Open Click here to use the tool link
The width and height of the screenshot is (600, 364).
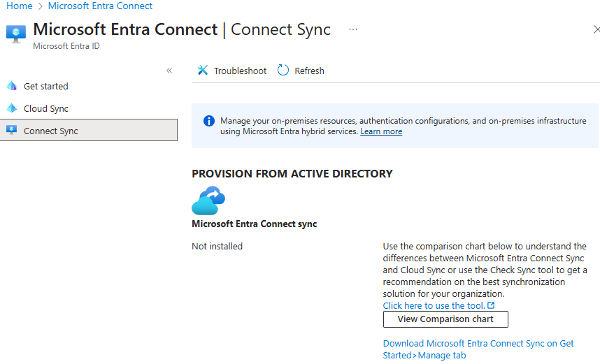pyautogui.click(x=434, y=305)
